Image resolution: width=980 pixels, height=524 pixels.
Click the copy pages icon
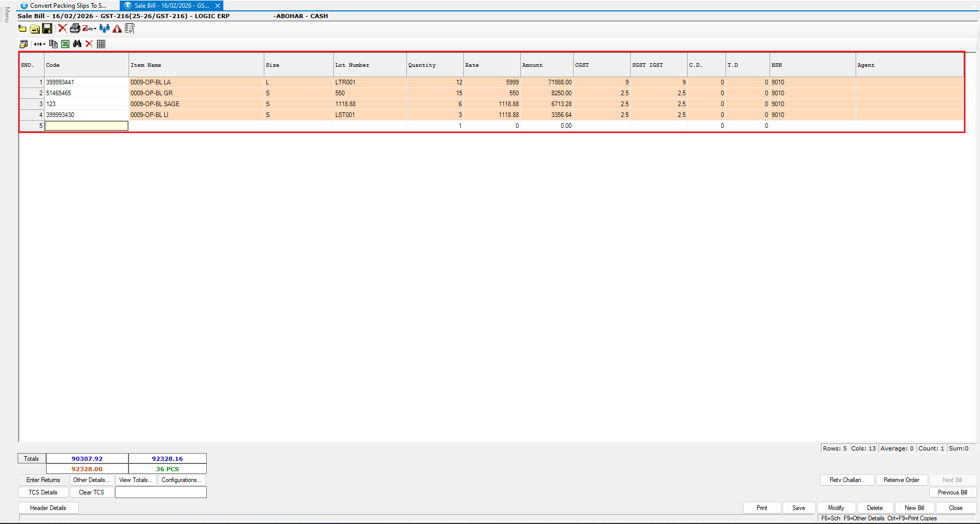point(53,44)
